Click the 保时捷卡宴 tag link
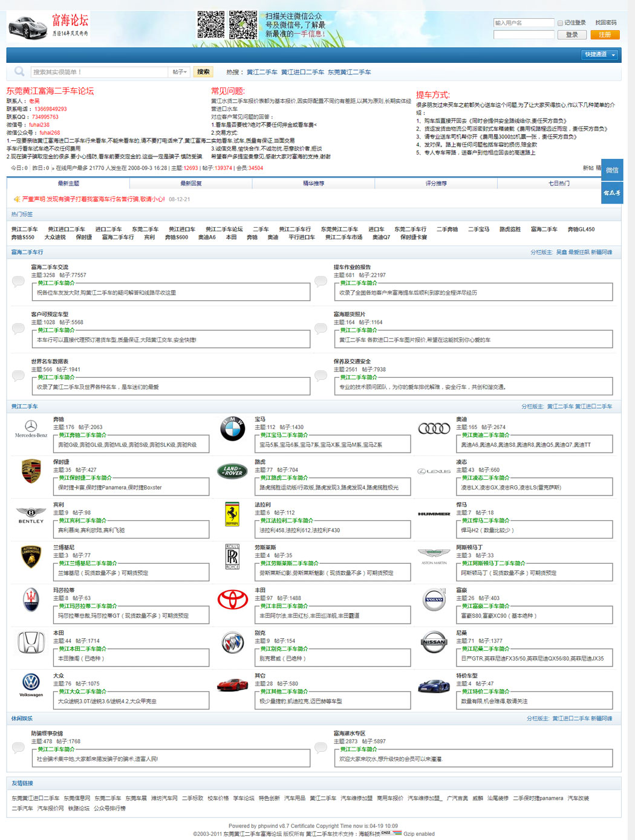Image resolution: width=635 pixels, height=840 pixels. pos(414,237)
